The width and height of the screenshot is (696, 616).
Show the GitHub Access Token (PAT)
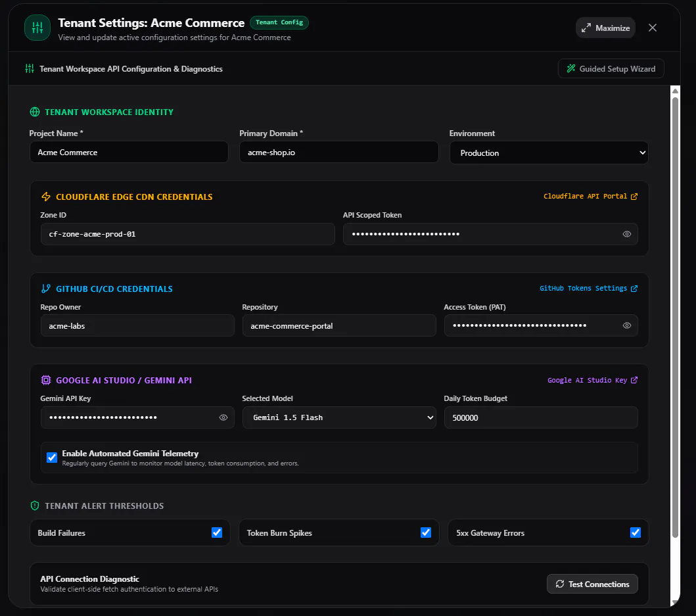tap(627, 325)
